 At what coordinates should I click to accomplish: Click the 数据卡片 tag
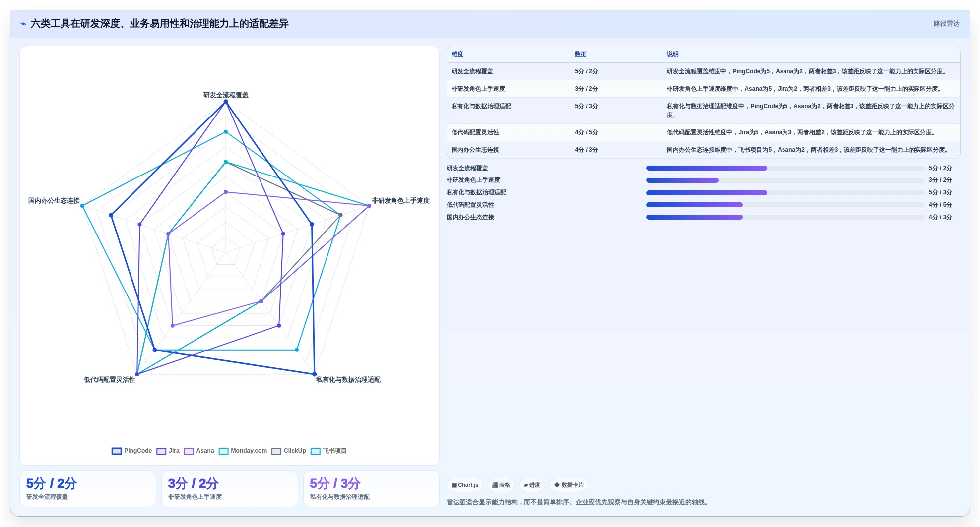[569, 485]
